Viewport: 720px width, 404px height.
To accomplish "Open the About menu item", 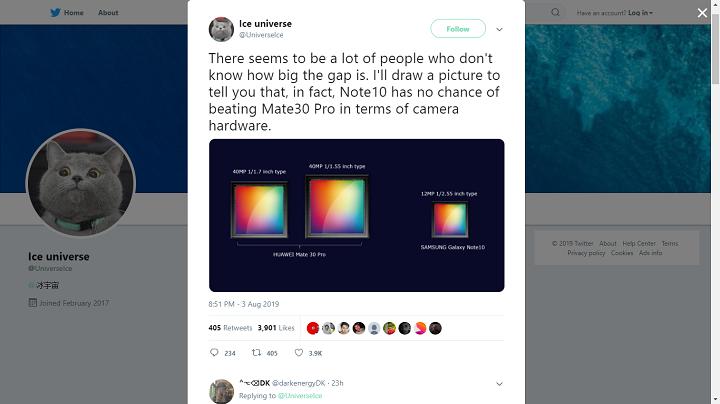I will pos(108,13).
